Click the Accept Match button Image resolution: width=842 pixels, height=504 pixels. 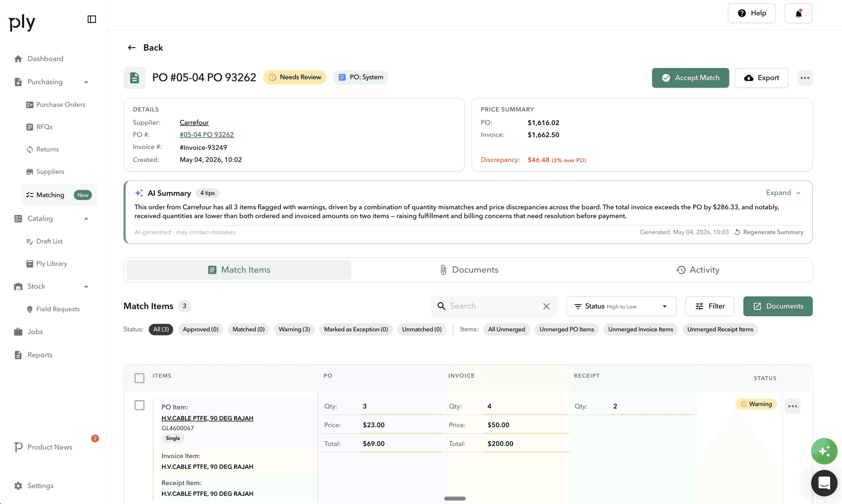[x=690, y=78]
